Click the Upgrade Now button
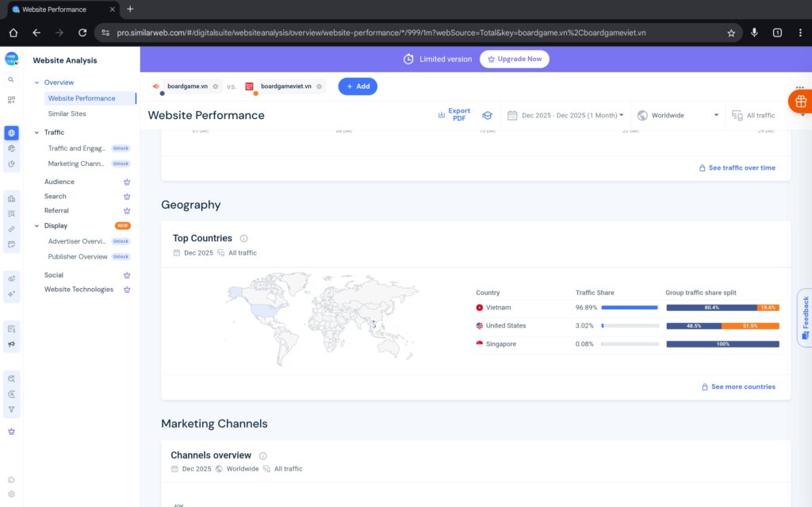812x507 pixels. 514,59
